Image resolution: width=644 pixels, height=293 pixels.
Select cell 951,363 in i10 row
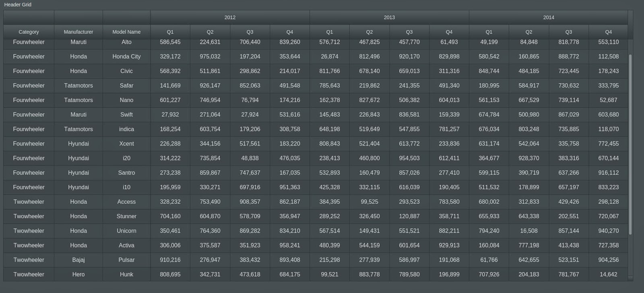point(290,187)
